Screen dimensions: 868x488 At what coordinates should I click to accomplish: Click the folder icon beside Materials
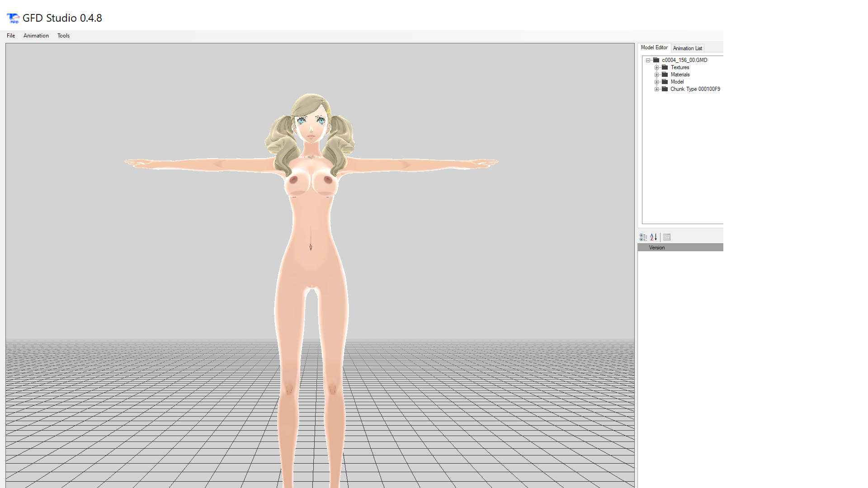point(665,74)
